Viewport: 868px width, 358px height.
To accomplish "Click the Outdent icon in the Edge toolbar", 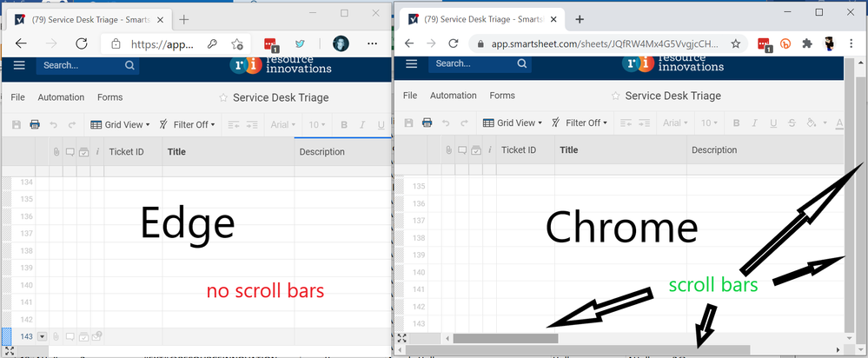I will (x=234, y=124).
